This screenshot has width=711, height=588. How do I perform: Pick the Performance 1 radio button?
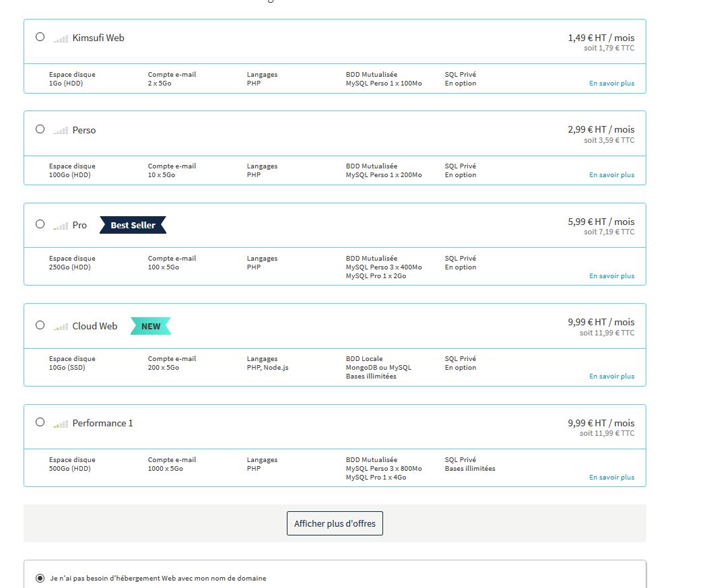[x=40, y=422]
